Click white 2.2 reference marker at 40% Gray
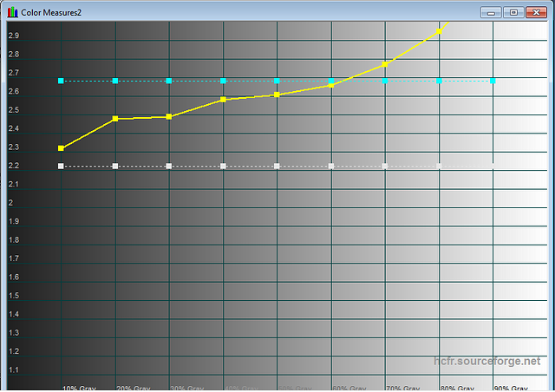 pos(223,166)
